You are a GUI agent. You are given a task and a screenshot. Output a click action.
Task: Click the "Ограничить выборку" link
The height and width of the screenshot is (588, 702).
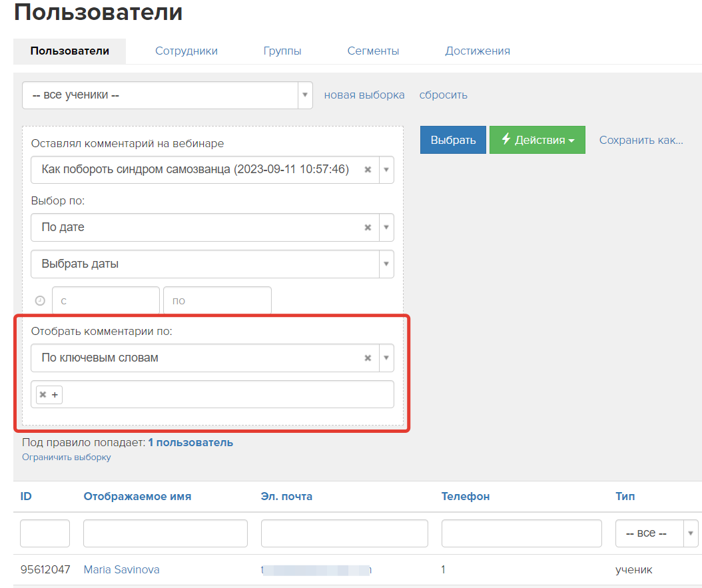point(65,457)
